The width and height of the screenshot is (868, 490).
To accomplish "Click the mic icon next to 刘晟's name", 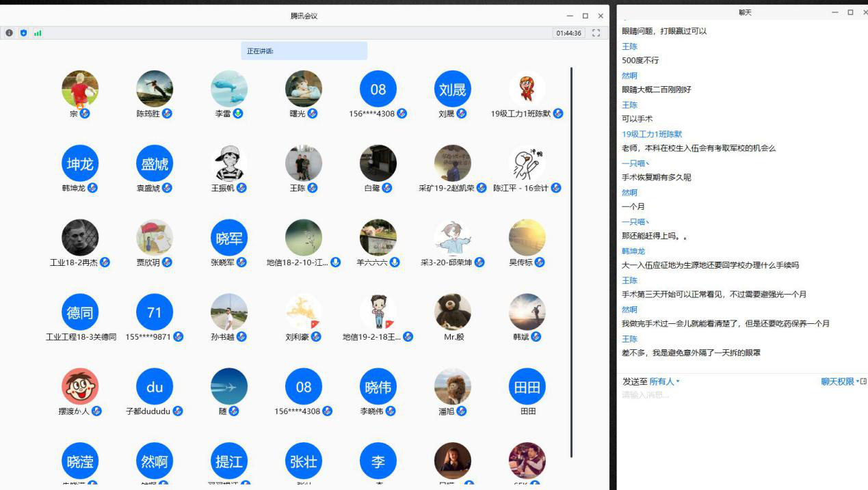I will pyautogui.click(x=462, y=113).
